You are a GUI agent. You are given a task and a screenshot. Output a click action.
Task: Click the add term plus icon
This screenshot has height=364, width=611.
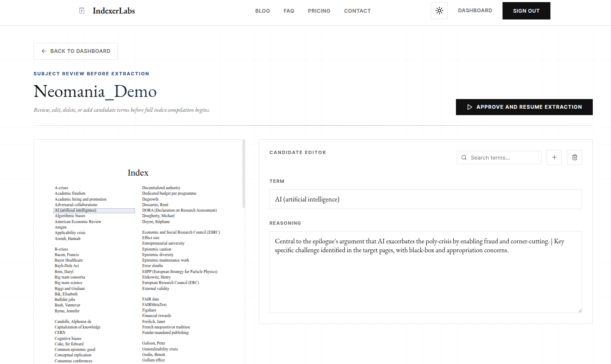pyautogui.click(x=554, y=157)
